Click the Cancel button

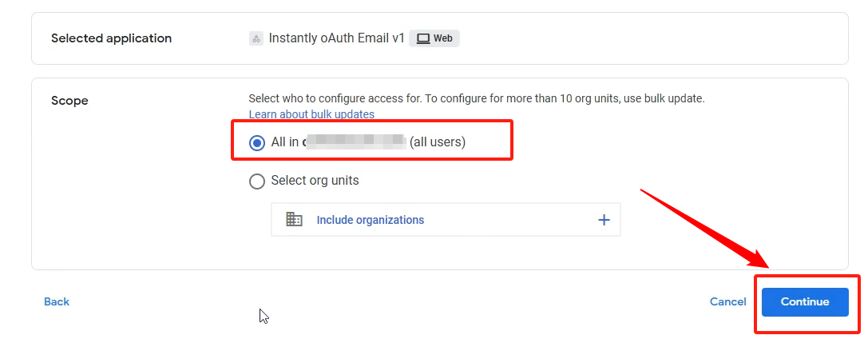[x=727, y=302]
